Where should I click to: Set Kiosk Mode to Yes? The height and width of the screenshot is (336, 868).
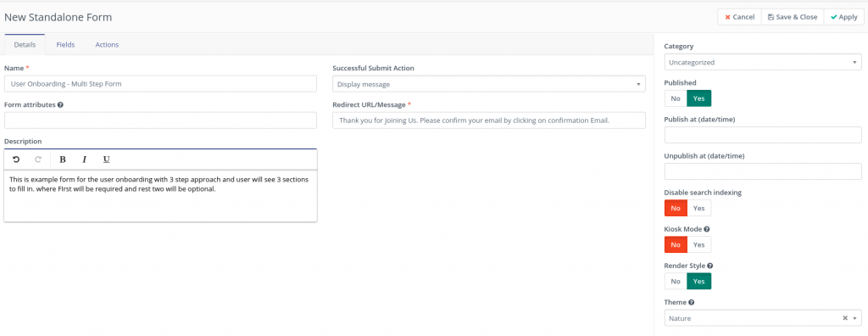point(699,244)
